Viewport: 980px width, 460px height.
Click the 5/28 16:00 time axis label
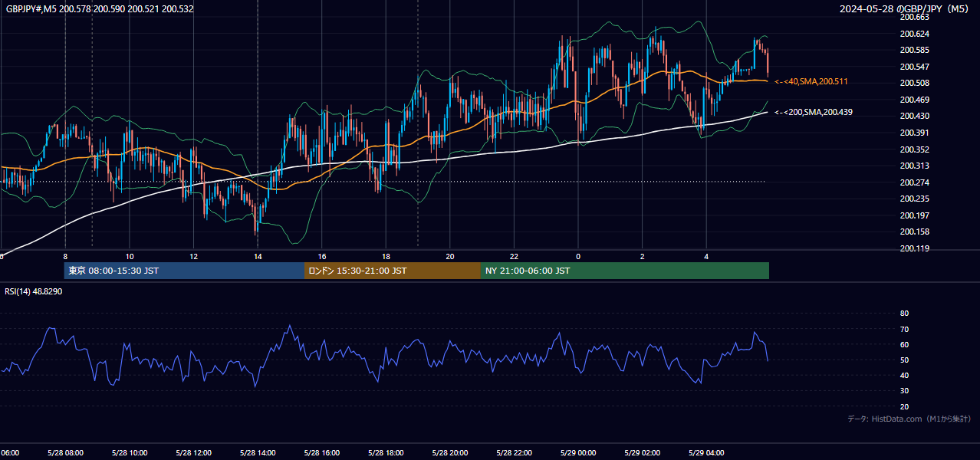click(x=321, y=452)
